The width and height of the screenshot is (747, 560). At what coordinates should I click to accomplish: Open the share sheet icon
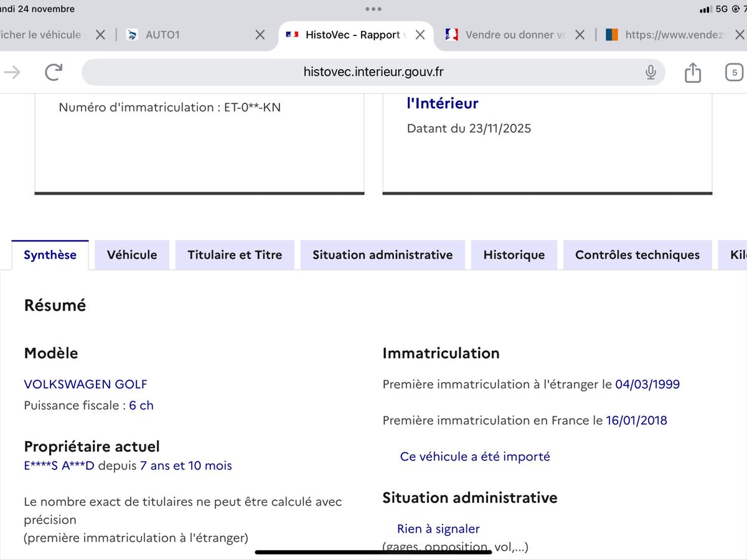(692, 73)
